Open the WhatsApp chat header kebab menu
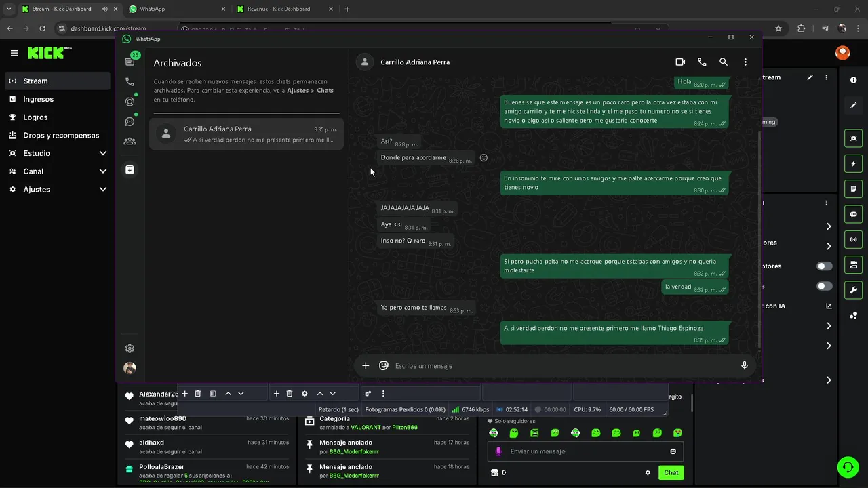The width and height of the screenshot is (868, 488). click(x=745, y=62)
